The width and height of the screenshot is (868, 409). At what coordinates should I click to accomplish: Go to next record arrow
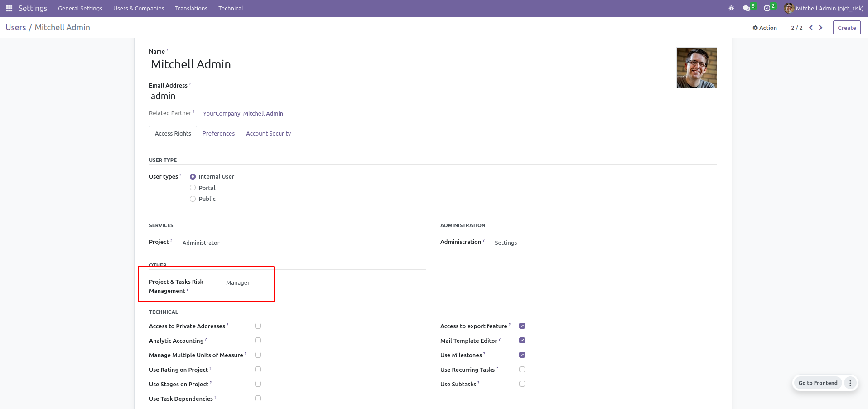click(x=820, y=28)
